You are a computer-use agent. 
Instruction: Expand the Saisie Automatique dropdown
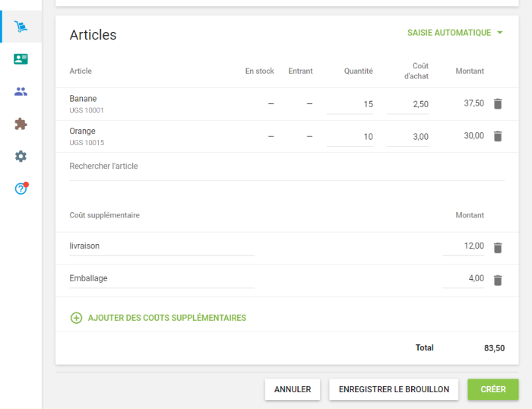455,33
